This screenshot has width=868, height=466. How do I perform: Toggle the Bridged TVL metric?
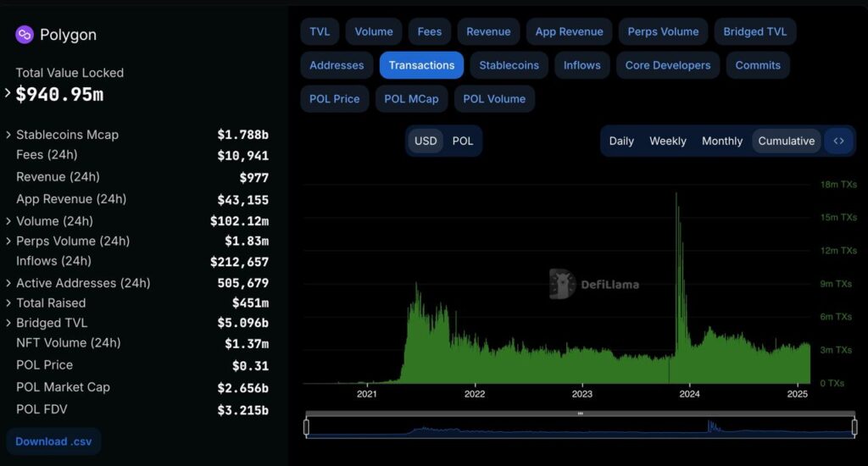[755, 31]
